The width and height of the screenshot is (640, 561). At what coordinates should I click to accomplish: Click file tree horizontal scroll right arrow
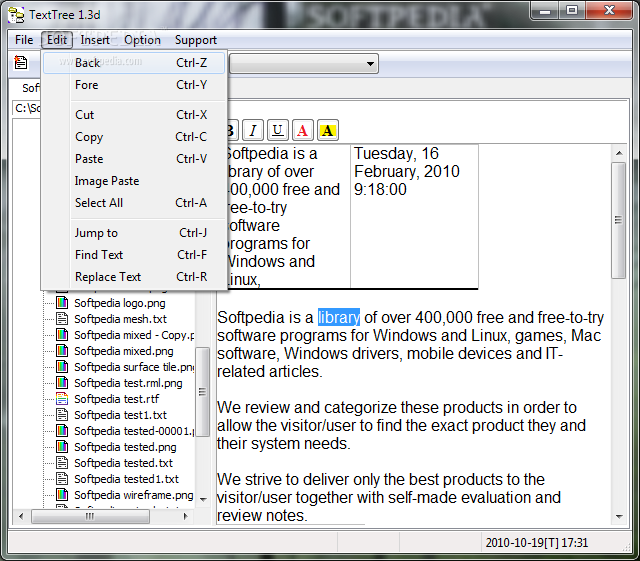pyautogui.click(x=186, y=516)
